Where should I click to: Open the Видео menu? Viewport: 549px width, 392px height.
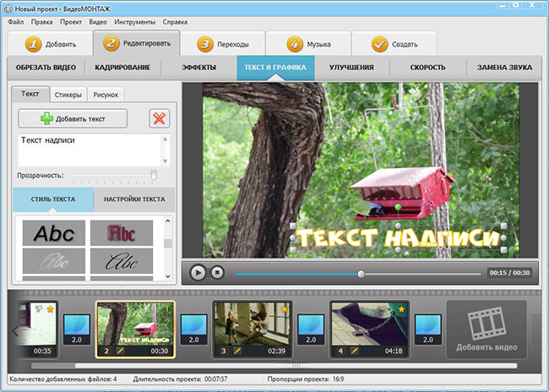98,22
